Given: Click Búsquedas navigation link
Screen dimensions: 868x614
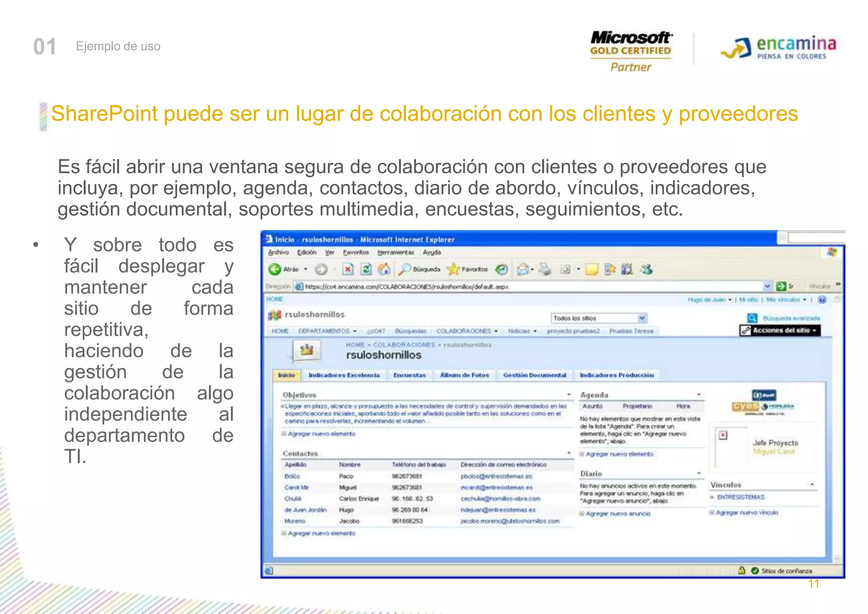Looking at the screenshot, I should pos(411,331).
